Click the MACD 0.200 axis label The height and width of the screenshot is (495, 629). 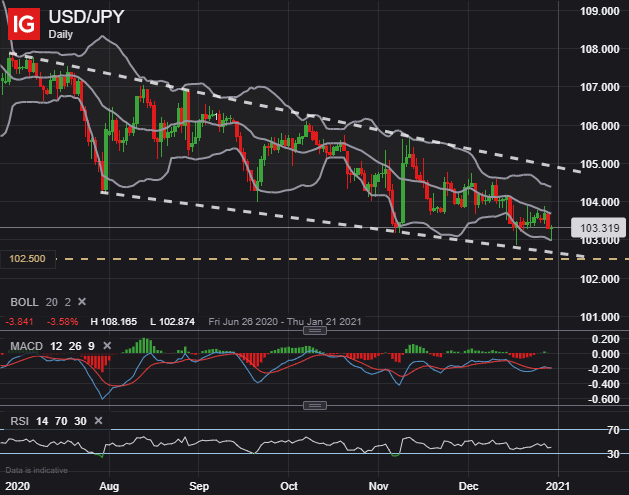click(605, 339)
